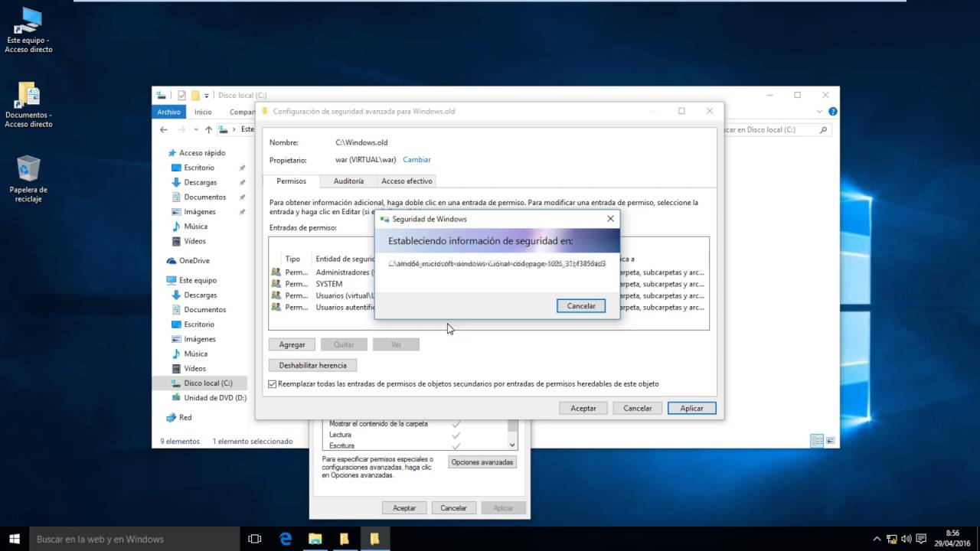The image size is (980, 551).
Task: Click Cancelar in Seguridad de Windows dialog
Action: click(581, 305)
